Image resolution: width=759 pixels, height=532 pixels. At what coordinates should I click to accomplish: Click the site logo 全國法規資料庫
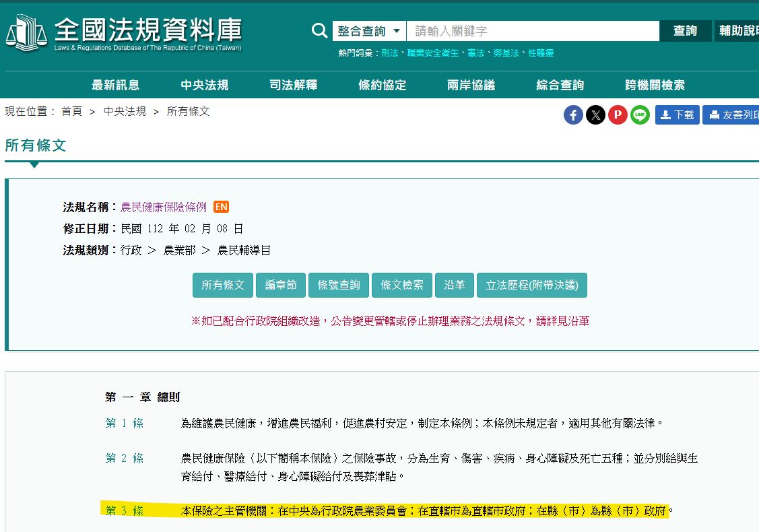click(x=124, y=32)
